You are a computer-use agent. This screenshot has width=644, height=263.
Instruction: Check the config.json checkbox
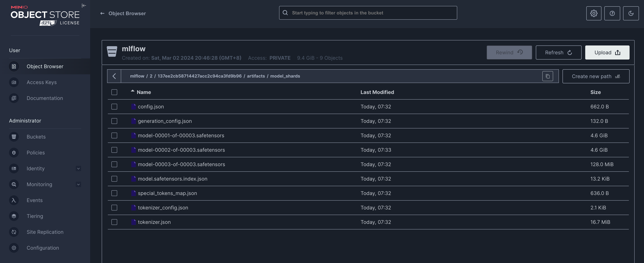(x=114, y=107)
